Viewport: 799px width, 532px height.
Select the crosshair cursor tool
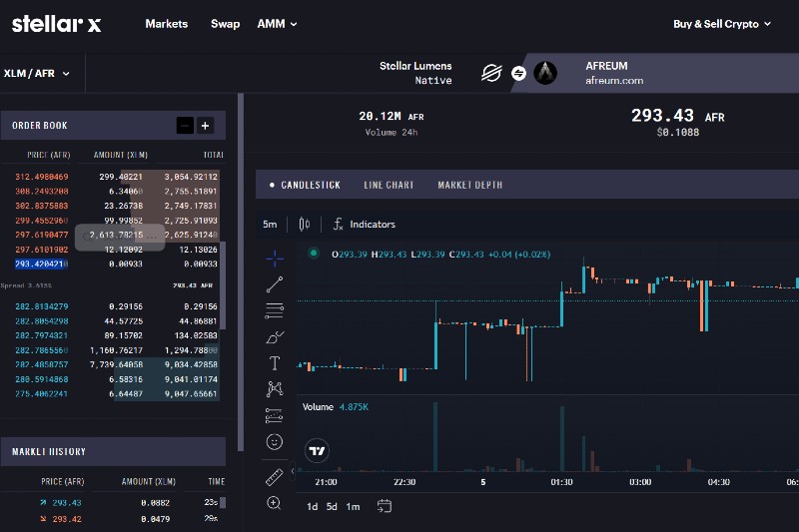[x=275, y=259]
